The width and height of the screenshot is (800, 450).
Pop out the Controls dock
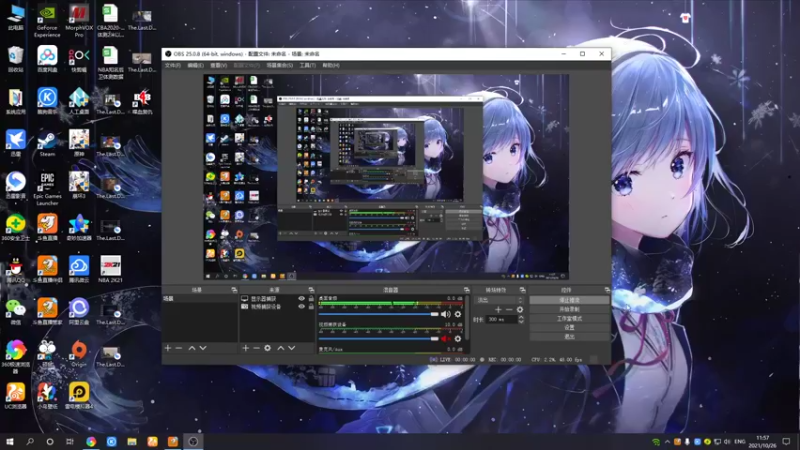click(x=607, y=290)
